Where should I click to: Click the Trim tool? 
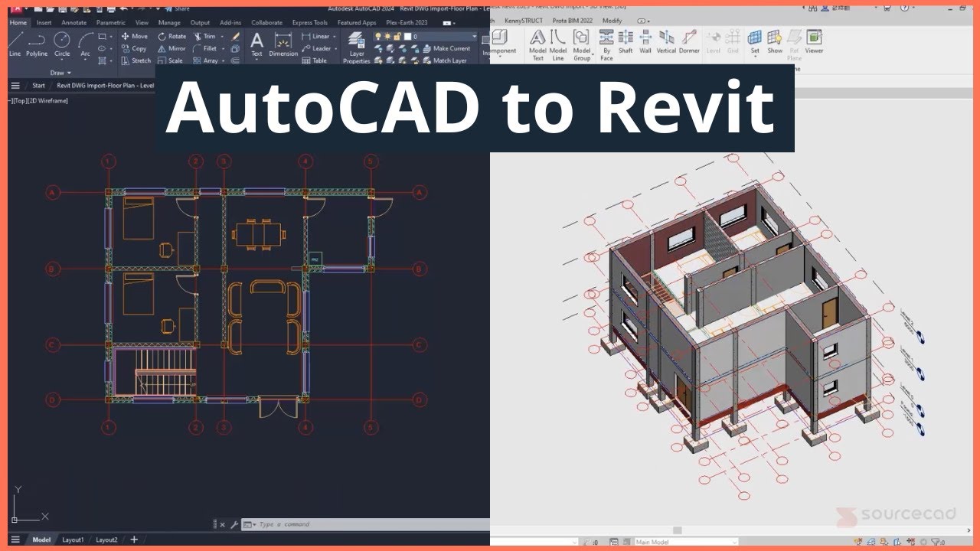tap(204, 36)
